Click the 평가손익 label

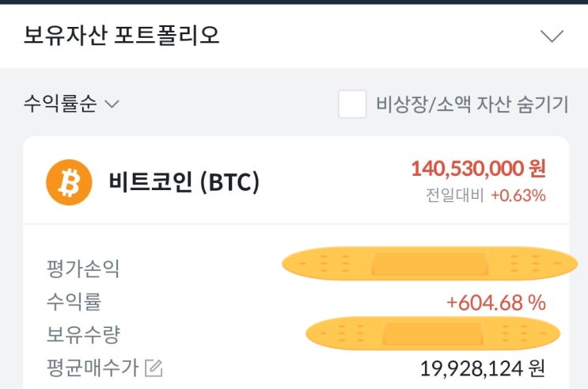click(83, 269)
